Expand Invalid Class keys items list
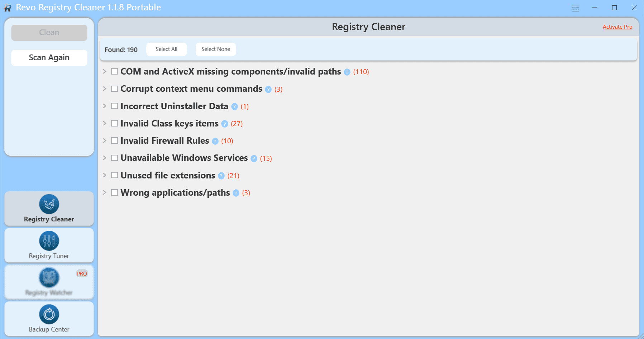The width and height of the screenshot is (644, 339). tap(104, 123)
